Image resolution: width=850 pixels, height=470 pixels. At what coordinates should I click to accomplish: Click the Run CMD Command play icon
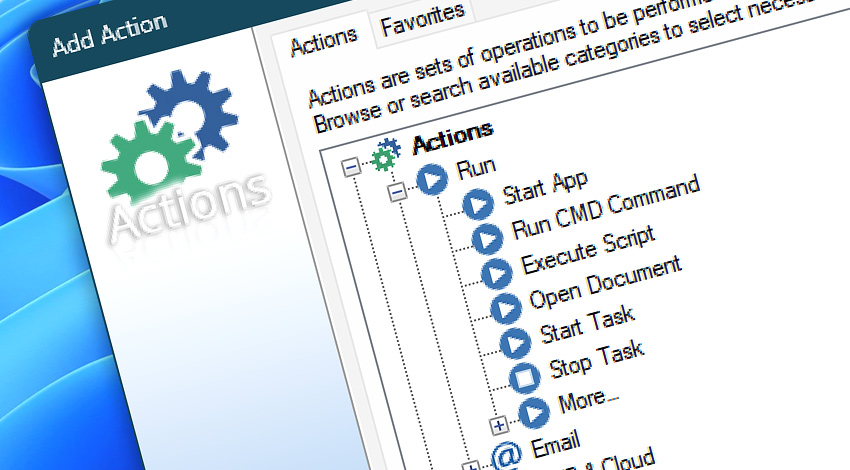coord(487,239)
